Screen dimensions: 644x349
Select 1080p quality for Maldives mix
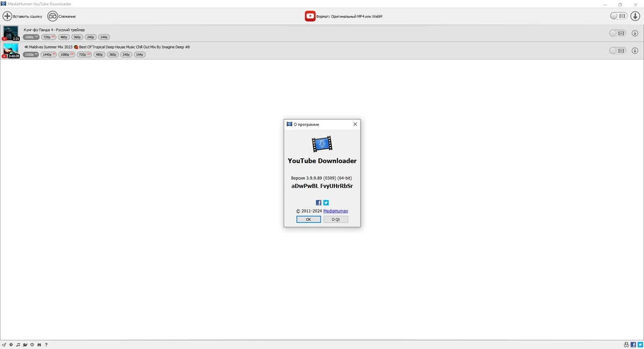pyautogui.click(x=67, y=54)
